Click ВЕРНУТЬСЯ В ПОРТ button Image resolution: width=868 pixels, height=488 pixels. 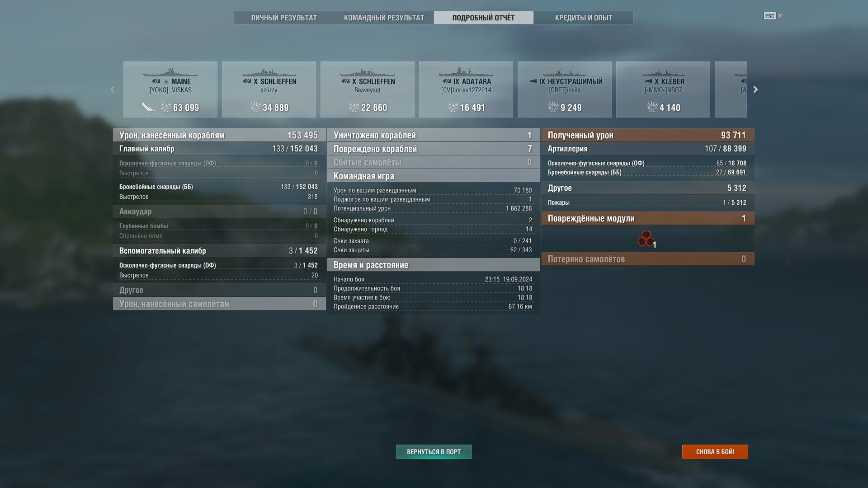coord(434,452)
